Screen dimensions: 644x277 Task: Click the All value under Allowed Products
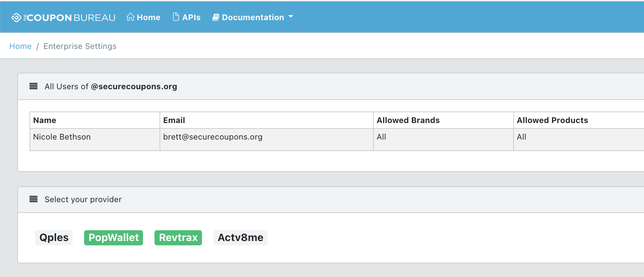click(521, 137)
